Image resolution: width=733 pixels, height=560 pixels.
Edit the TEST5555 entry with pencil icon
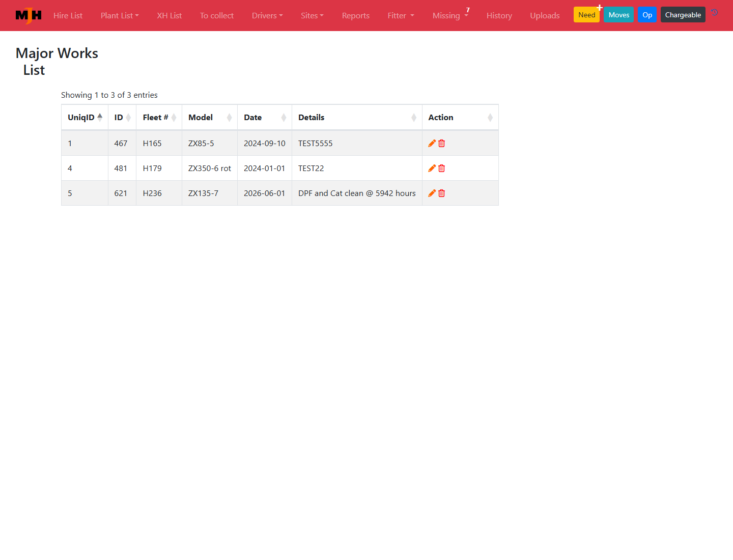432,144
